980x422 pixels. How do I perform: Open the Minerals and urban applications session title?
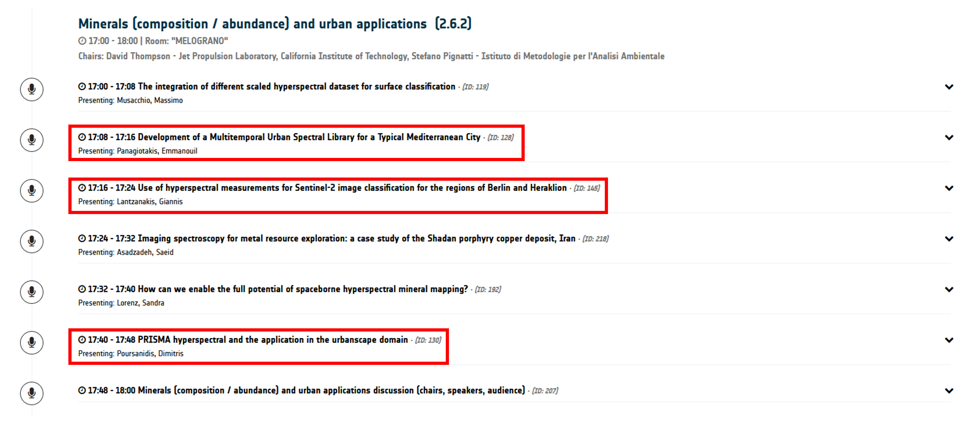pos(275,24)
